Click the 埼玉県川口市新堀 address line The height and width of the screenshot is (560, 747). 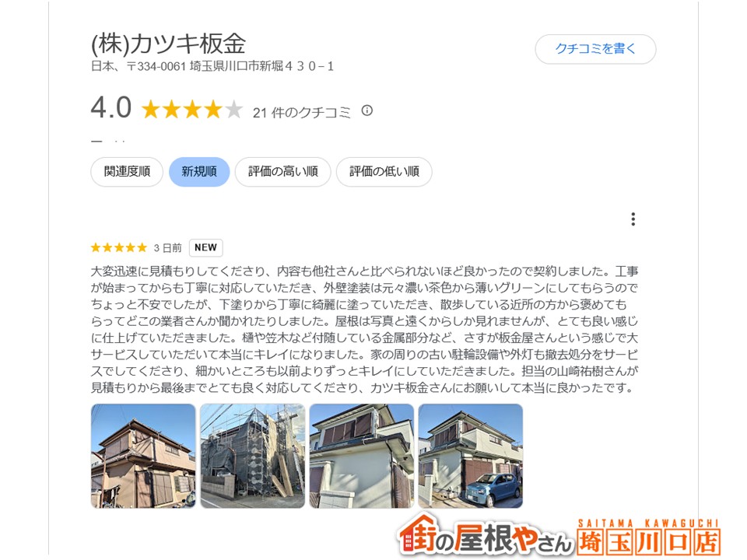(x=212, y=66)
